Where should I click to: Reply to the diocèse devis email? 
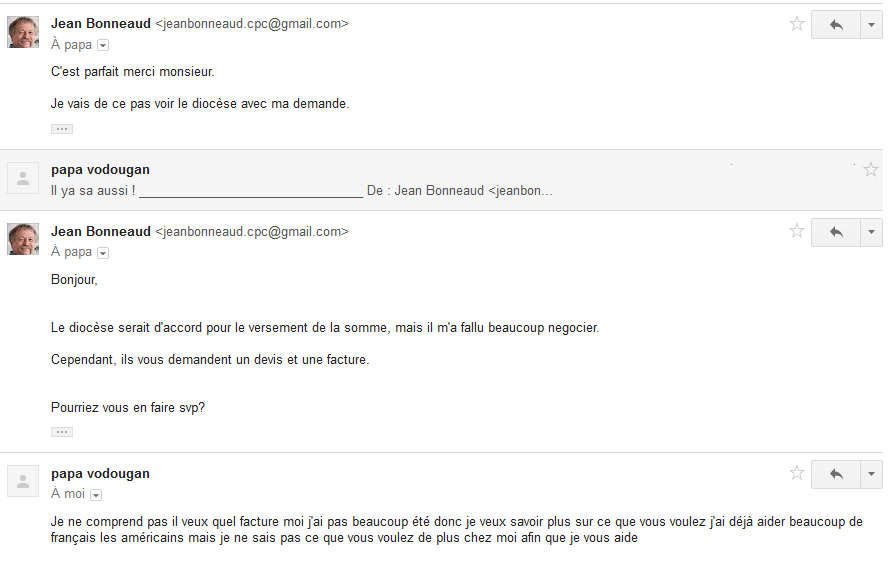coord(836,231)
